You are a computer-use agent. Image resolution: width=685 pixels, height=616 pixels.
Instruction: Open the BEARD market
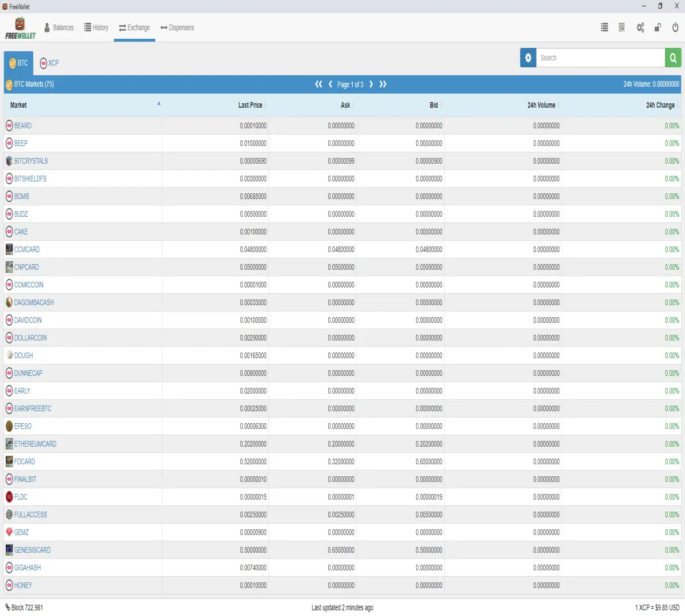(x=23, y=125)
